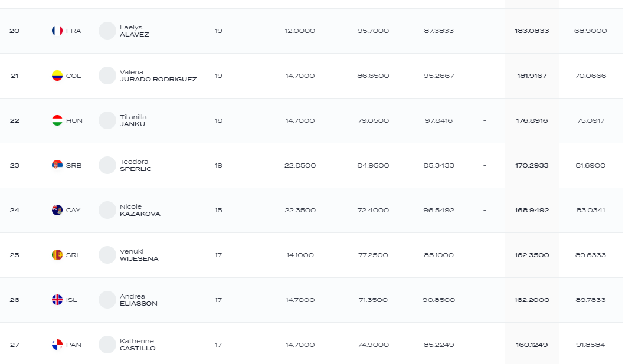
Task: Click the Iceland flag icon
Action: pyautogui.click(x=57, y=300)
